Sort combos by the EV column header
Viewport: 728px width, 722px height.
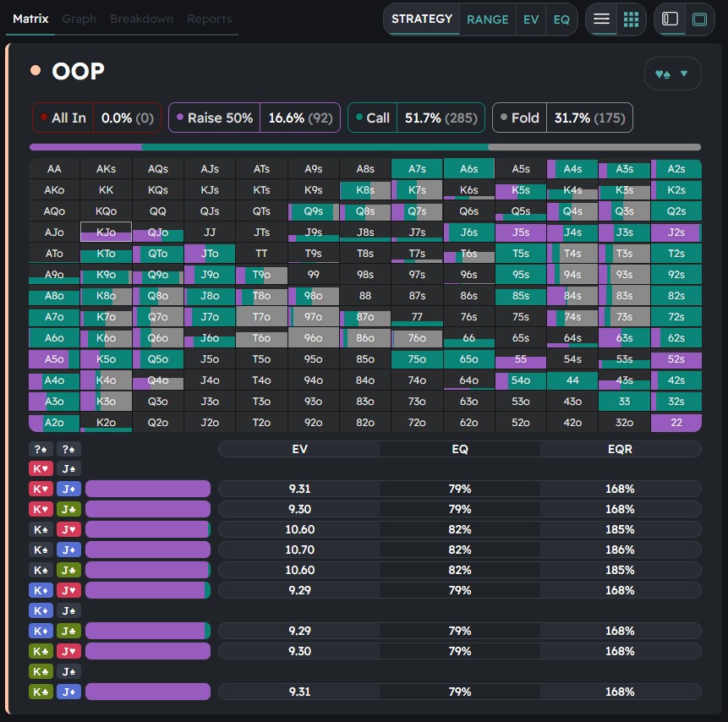(298, 449)
